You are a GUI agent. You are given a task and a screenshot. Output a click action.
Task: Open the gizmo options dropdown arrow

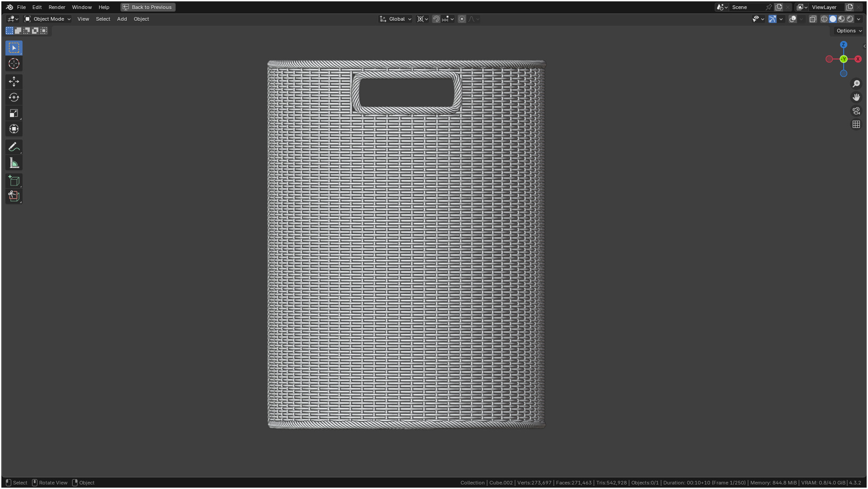pyautogui.click(x=781, y=19)
